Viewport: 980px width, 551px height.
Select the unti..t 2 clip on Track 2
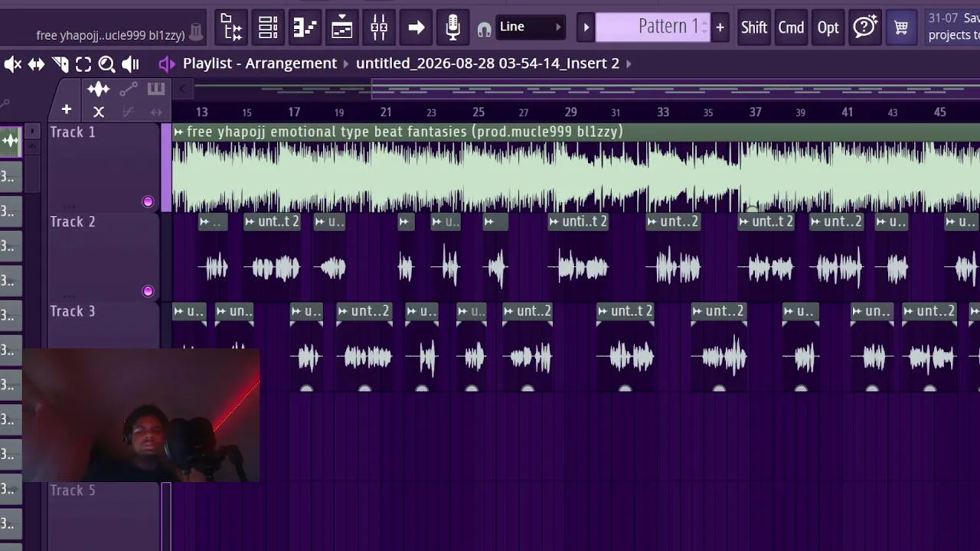point(578,257)
